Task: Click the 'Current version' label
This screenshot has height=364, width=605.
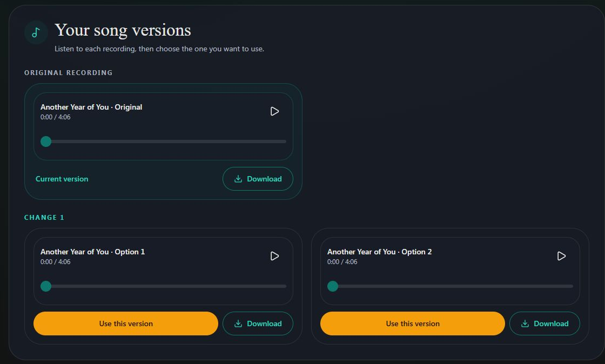Action: 62,179
